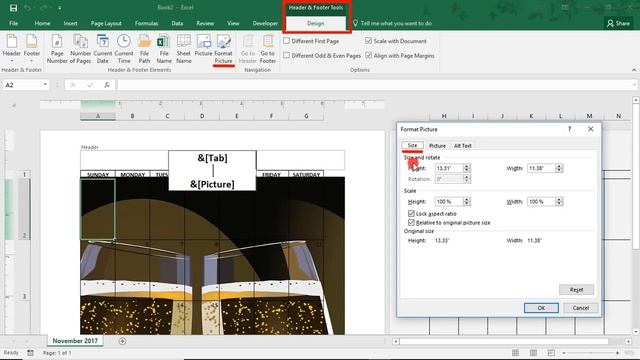Select Alt Text tab in dialog
The width and height of the screenshot is (640, 360).
(x=462, y=146)
